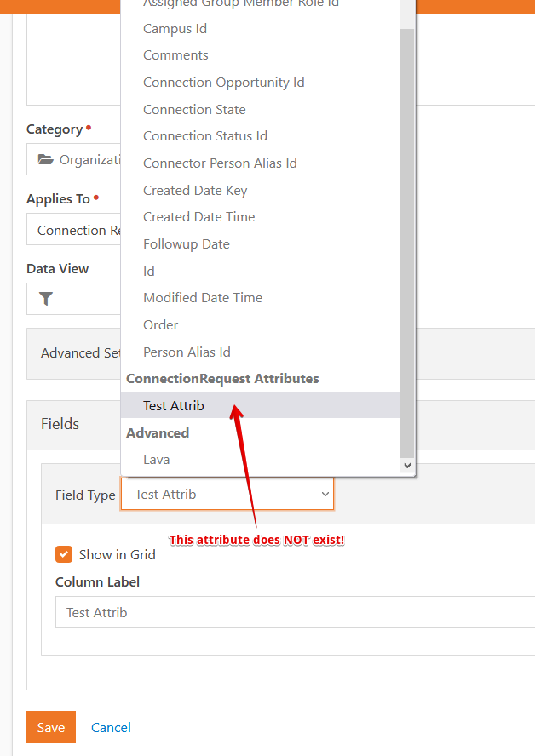
Task: Cancel editing via the Cancel link
Action: tap(111, 727)
